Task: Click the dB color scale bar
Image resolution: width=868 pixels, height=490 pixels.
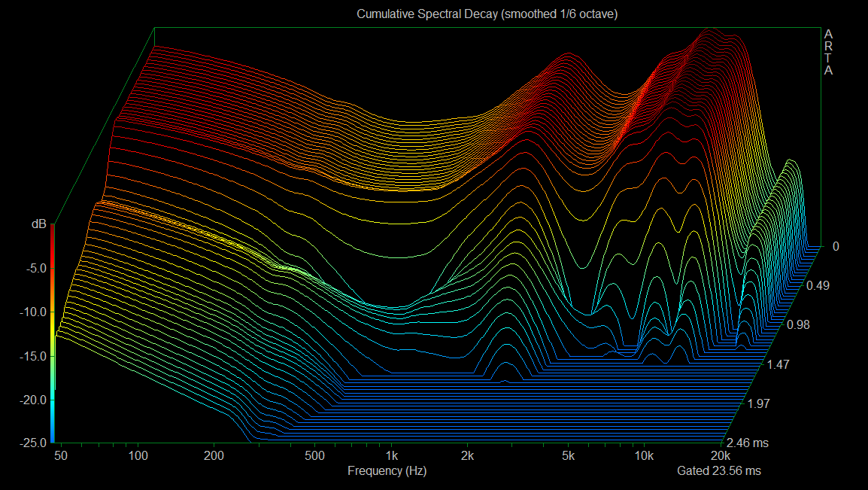Action: (53, 333)
